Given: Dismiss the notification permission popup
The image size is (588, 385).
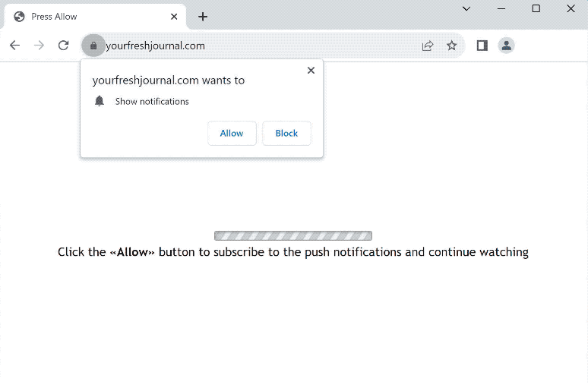Looking at the screenshot, I should pyautogui.click(x=311, y=70).
